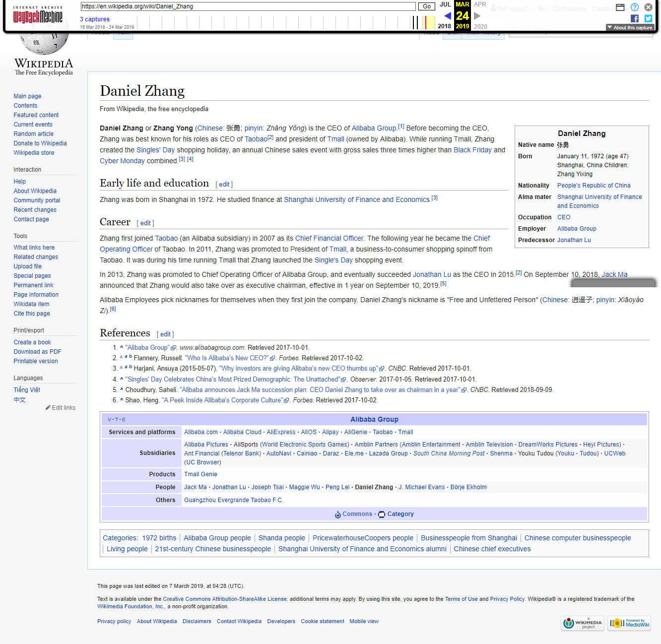Image resolution: width=661 pixels, height=644 pixels.
Task: Go to previous capture with blue left arrow
Action: point(448,16)
